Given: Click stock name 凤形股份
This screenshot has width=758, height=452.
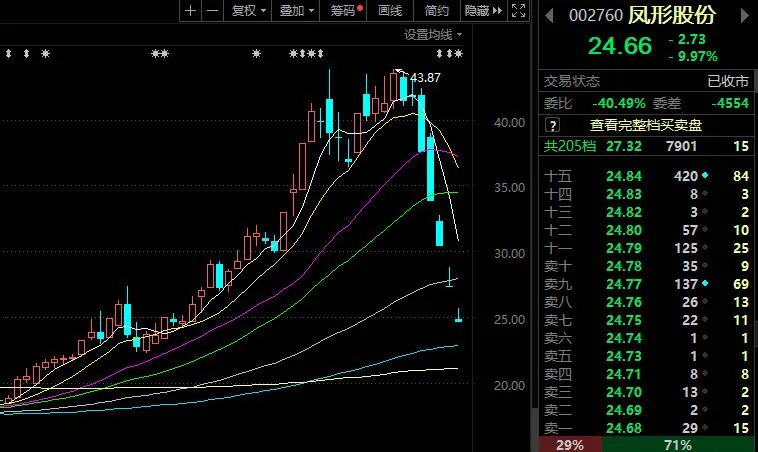Looking at the screenshot, I should tap(671, 15).
